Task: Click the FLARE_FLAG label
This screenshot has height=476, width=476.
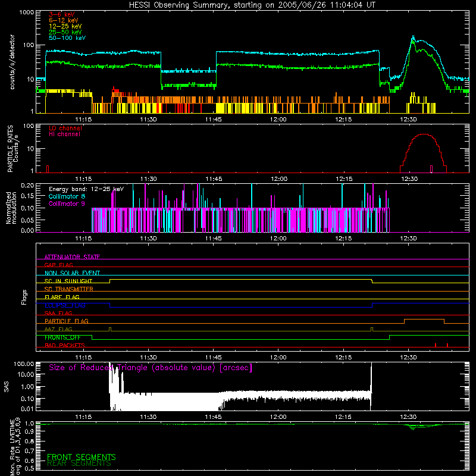Action: click(x=62, y=297)
